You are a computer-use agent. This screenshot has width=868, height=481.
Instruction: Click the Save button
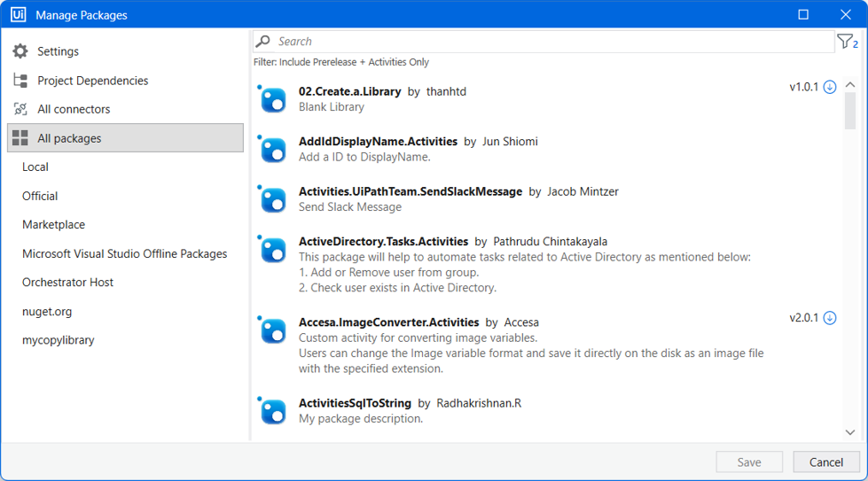[x=749, y=462]
